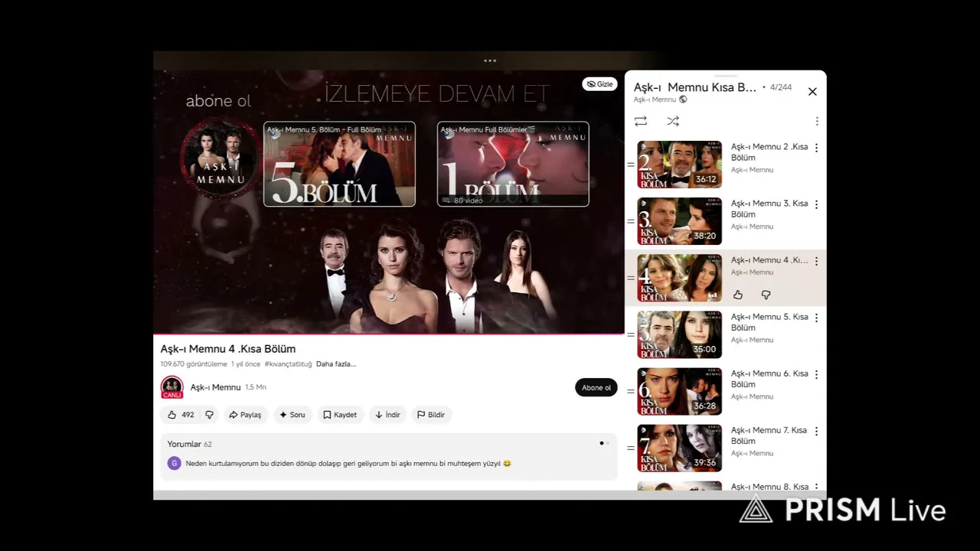Click the comment carousel dots indicator
Screen dimensions: 980x551
click(x=604, y=443)
